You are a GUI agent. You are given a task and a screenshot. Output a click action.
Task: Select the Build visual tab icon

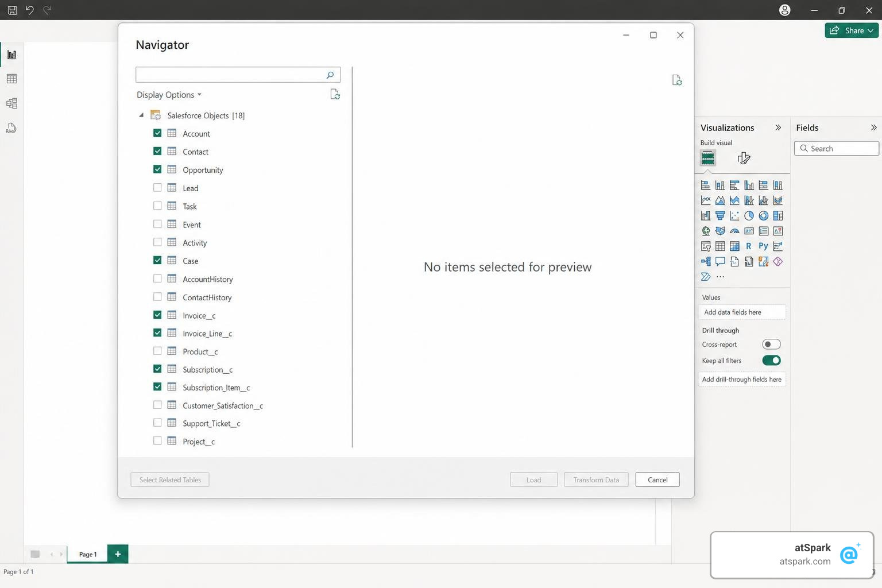coord(707,158)
